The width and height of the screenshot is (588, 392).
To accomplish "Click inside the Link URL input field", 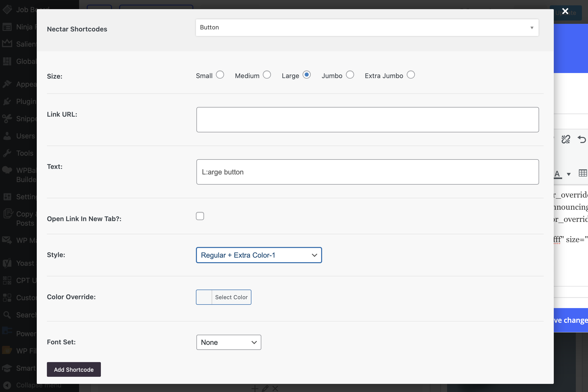I will (x=367, y=119).
